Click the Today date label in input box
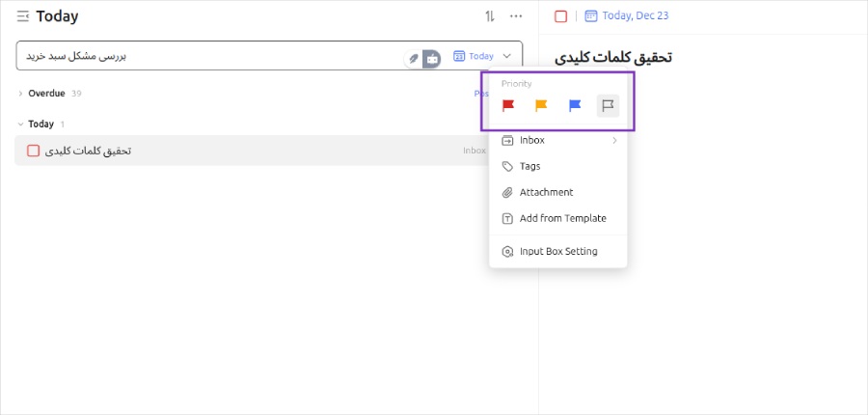 pyautogui.click(x=481, y=56)
